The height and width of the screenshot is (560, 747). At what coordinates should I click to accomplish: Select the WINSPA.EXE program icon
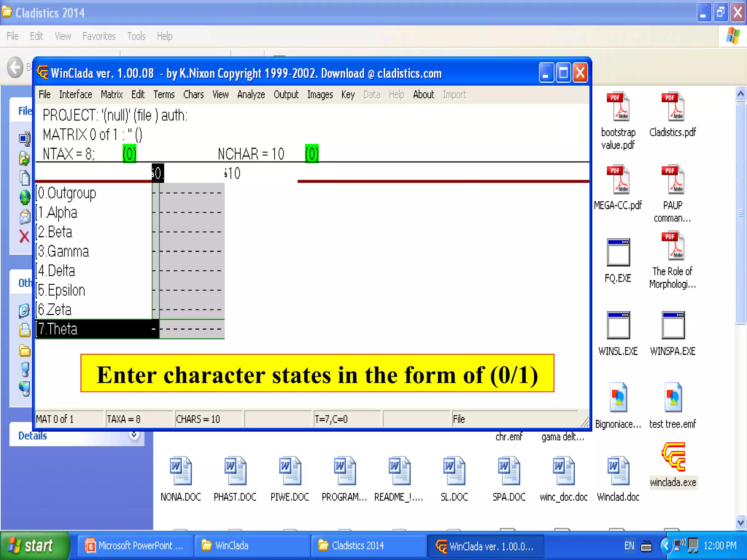(673, 325)
